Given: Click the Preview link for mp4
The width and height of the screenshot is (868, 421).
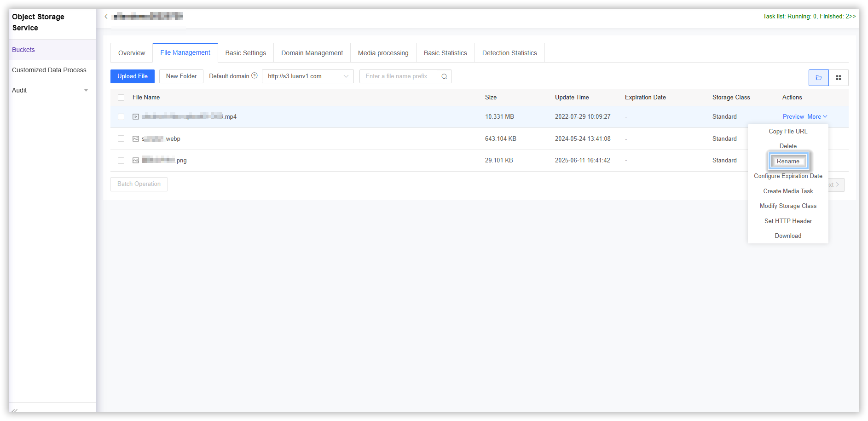Looking at the screenshot, I should point(793,117).
